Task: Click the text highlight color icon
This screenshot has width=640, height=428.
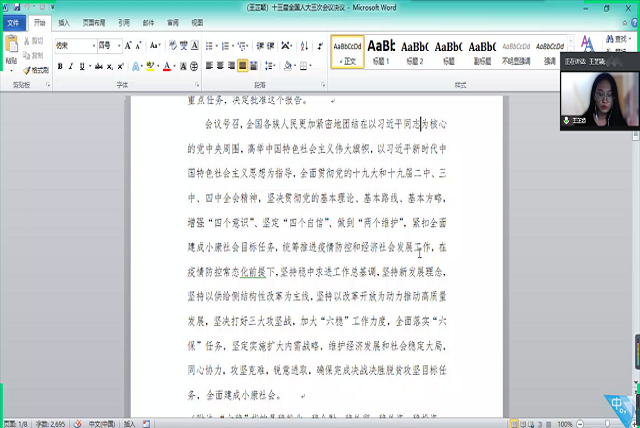Action: (x=151, y=66)
